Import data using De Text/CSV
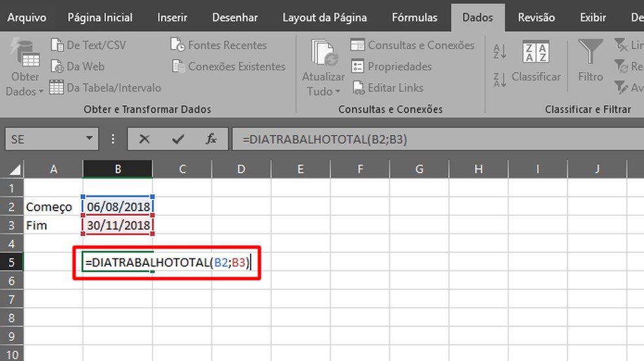This screenshot has height=361, width=644. [x=88, y=45]
